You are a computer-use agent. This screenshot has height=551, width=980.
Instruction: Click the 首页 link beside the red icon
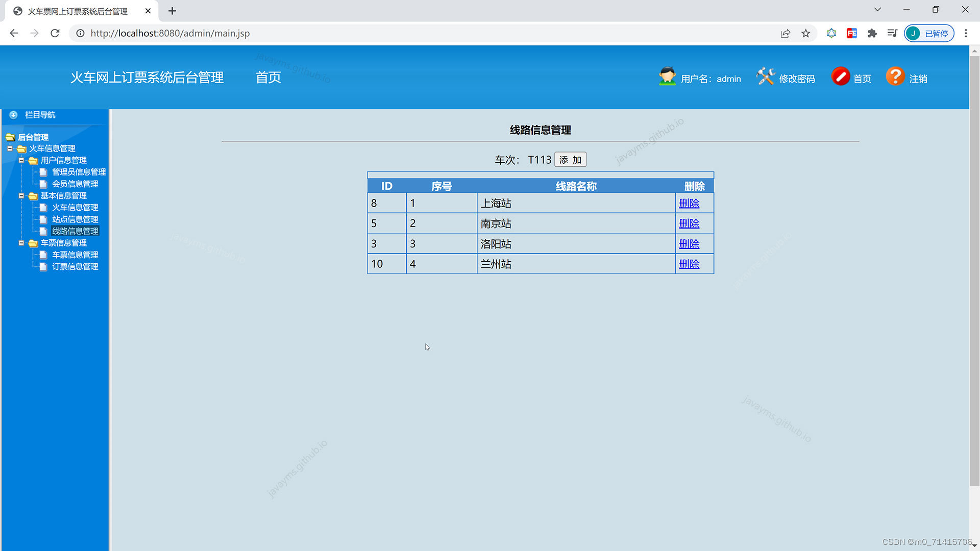(862, 79)
